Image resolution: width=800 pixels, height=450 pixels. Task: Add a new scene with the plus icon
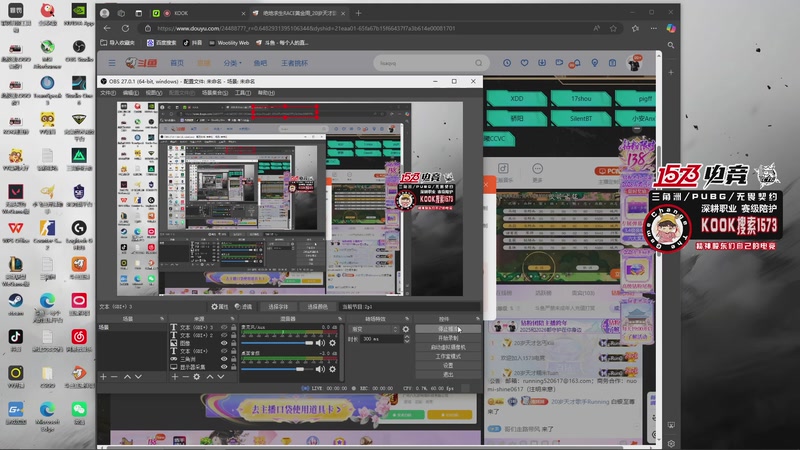(x=104, y=377)
